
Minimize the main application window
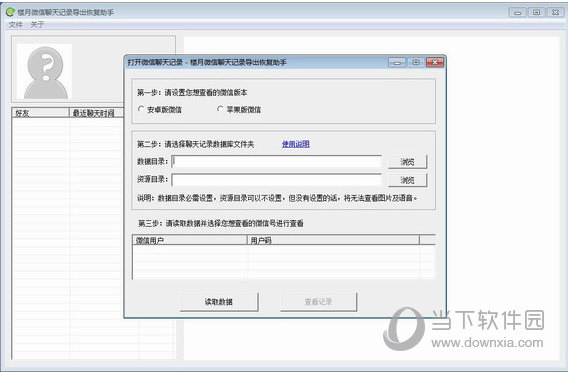[x=518, y=12]
